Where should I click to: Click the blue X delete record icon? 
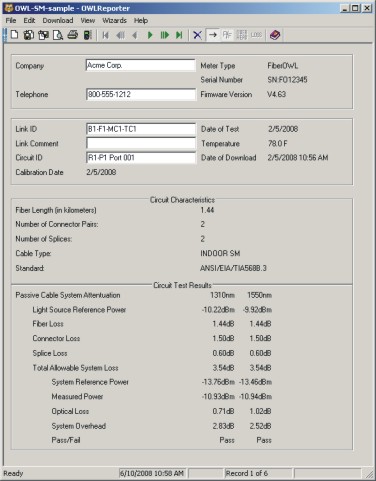pos(197,35)
